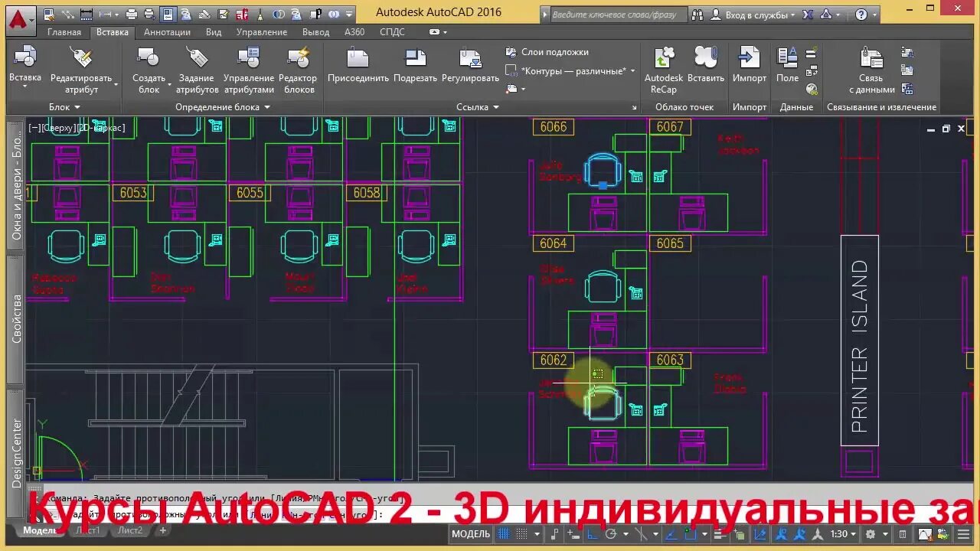Click the Редактировать атрибут button
The height and width of the screenshot is (551, 980).
pos(81,70)
